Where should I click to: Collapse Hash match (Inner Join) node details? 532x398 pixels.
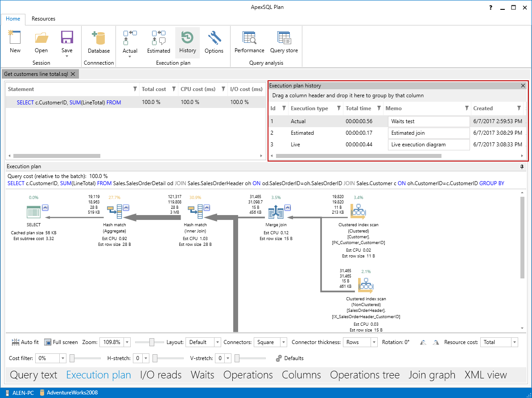[x=207, y=208]
